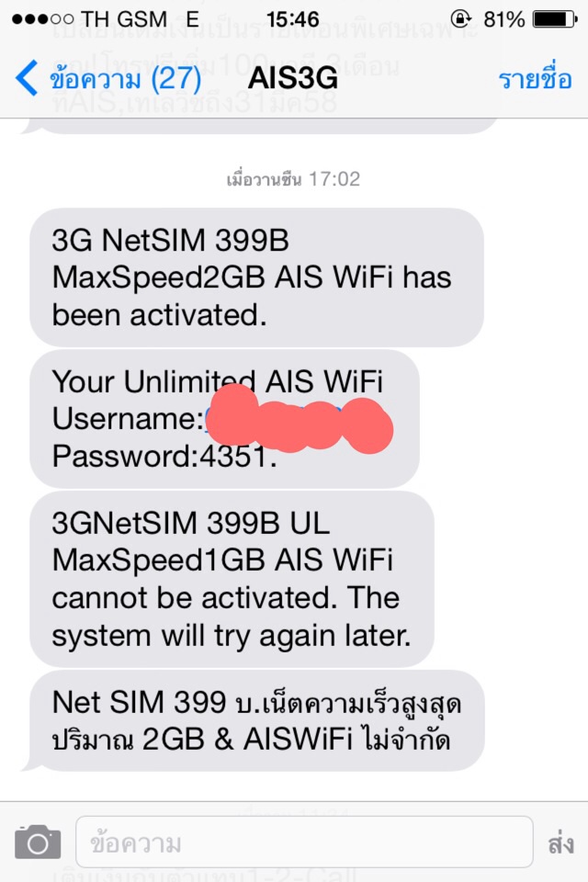Open the รายชื่อ contact details
This screenshot has width=588, height=882.
[x=535, y=79]
